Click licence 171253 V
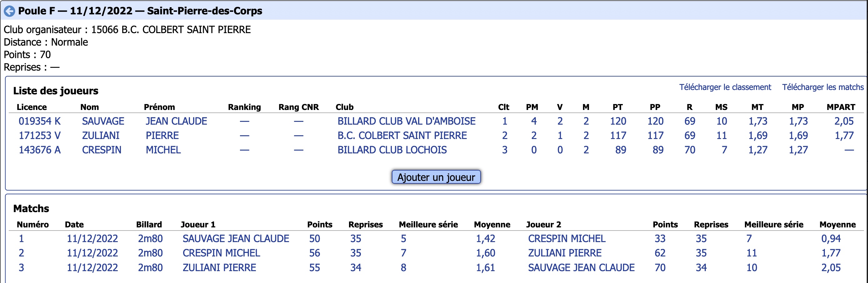 (39, 136)
